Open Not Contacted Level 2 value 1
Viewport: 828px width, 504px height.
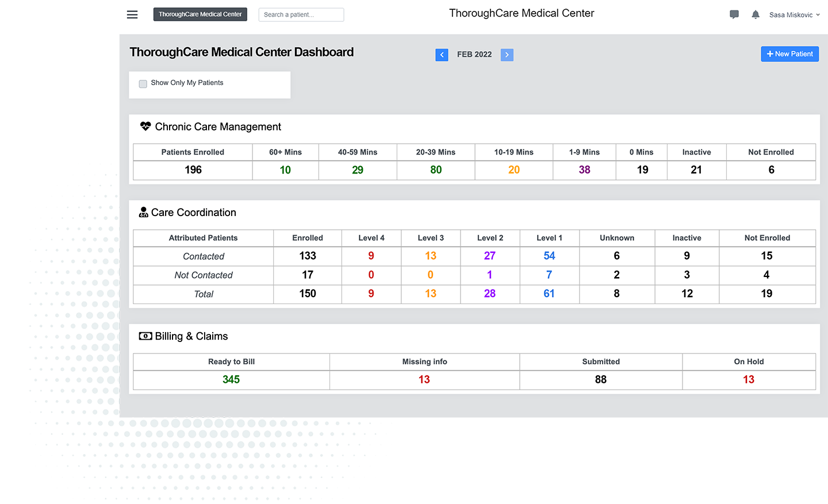[489, 275]
